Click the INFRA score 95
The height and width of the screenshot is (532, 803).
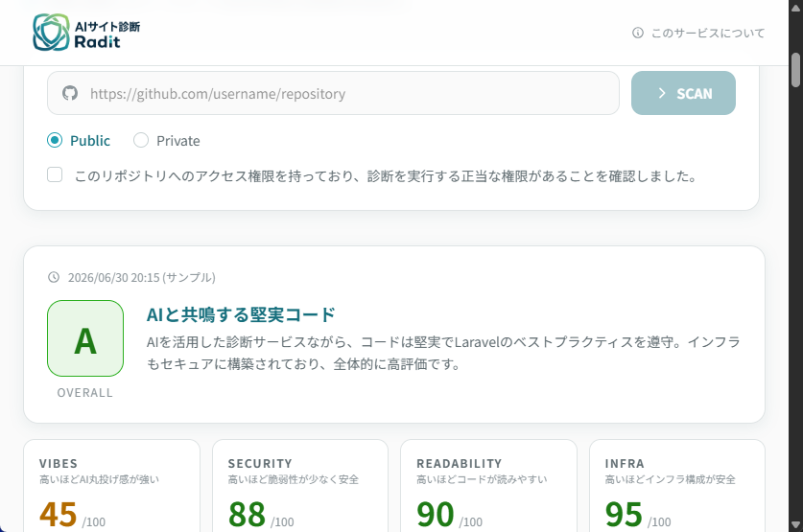[624, 514]
